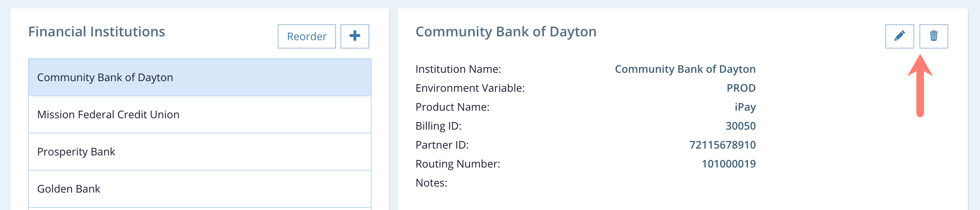
Task: Click the trash delete icon
Action: coord(933,36)
